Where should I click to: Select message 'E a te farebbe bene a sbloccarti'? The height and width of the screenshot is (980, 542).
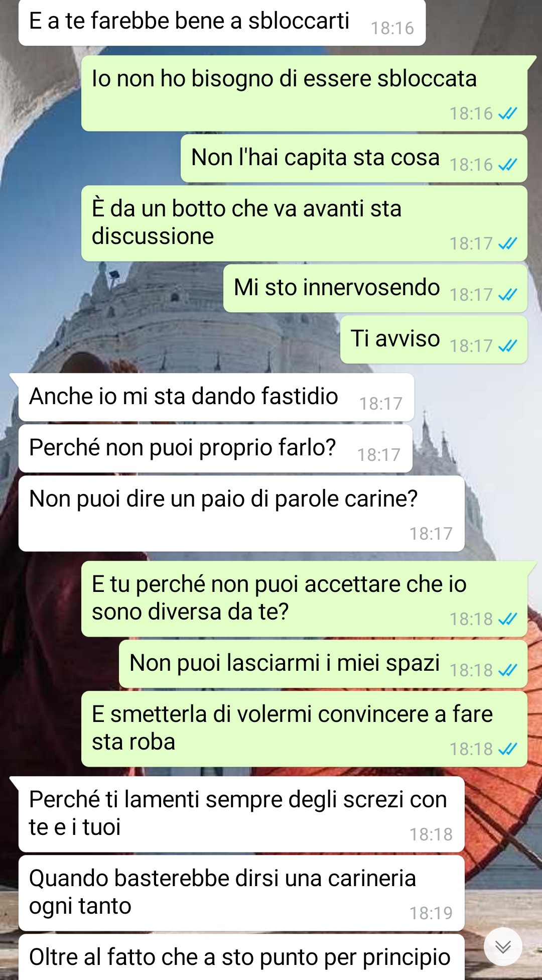(x=222, y=22)
